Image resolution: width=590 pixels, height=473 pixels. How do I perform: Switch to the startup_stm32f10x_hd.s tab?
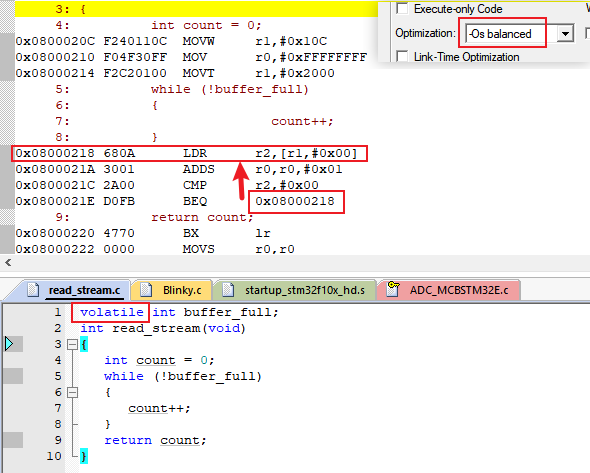[295, 290]
